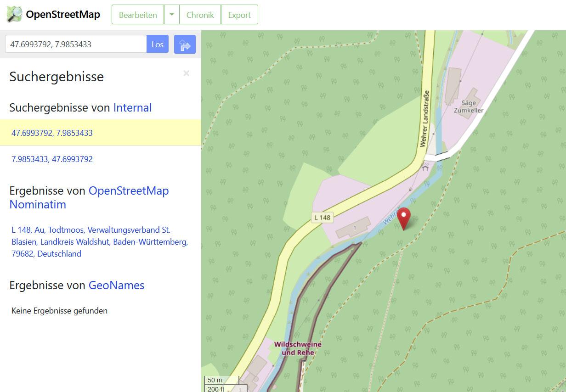The width and height of the screenshot is (566, 392).
Task: Click the directions arrow icon button
Action: tap(185, 45)
